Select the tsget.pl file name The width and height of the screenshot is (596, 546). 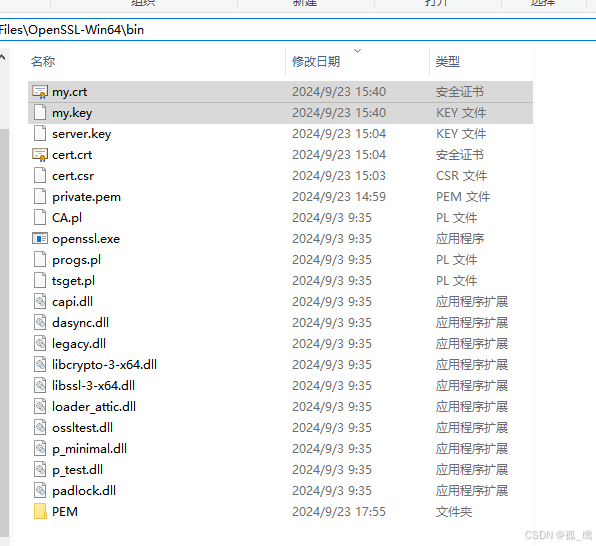(73, 281)
